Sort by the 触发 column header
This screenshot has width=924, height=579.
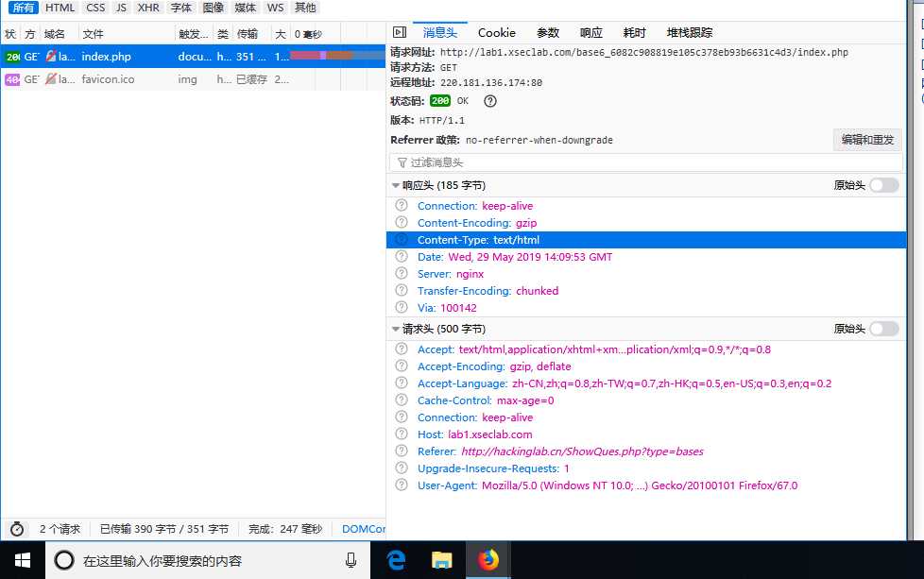pos(194,34)
